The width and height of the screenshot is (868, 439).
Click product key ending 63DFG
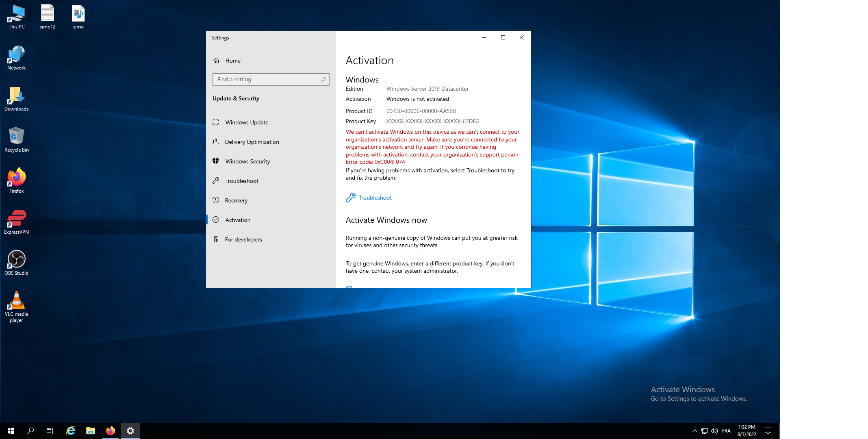click(x=433, y=121)
